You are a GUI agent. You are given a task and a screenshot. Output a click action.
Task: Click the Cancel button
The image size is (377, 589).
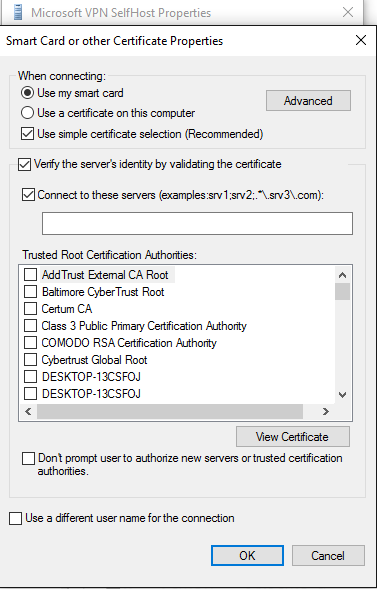tap(328, 555)
